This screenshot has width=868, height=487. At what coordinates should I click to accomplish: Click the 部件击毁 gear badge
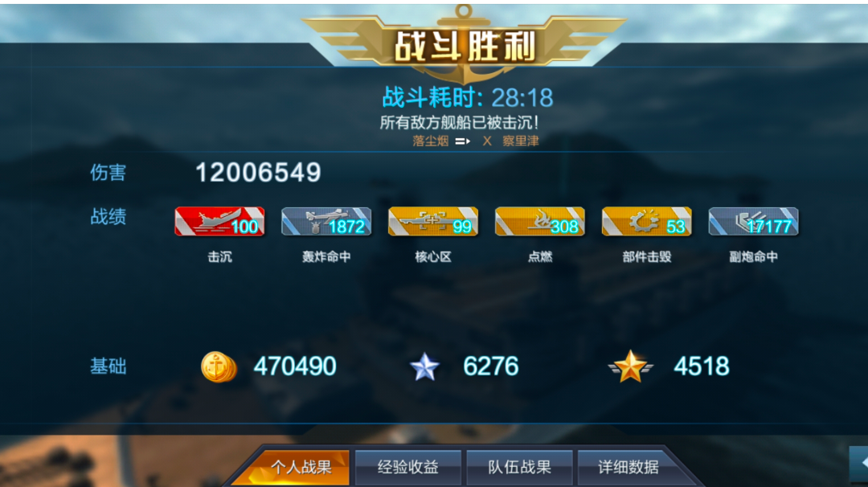(x=647, y=221)
